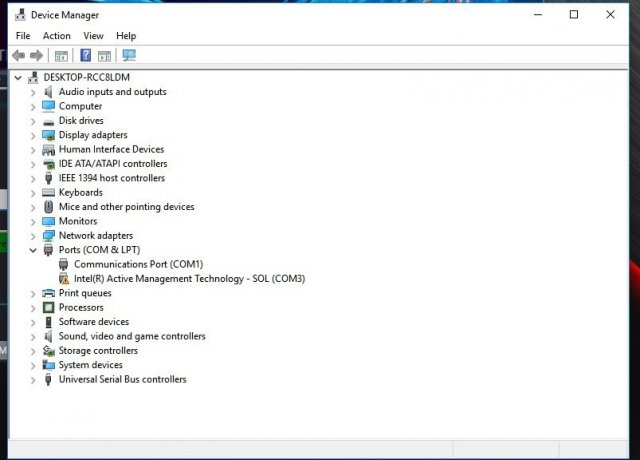Click the Back arrow in toolbar

point(18,56)
